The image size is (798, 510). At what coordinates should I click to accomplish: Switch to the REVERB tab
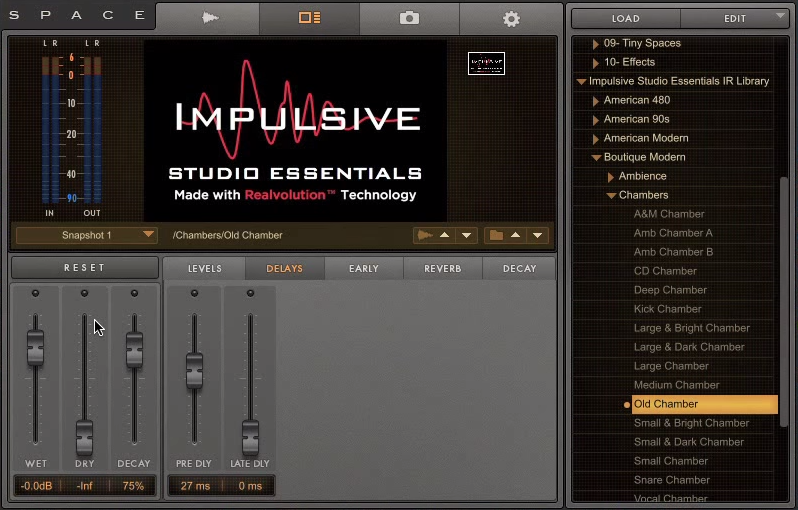pyautogui.click(x=442, y=269)
